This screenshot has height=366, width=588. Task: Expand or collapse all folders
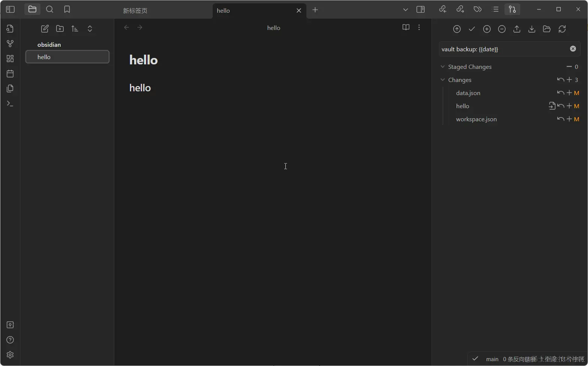90,29
